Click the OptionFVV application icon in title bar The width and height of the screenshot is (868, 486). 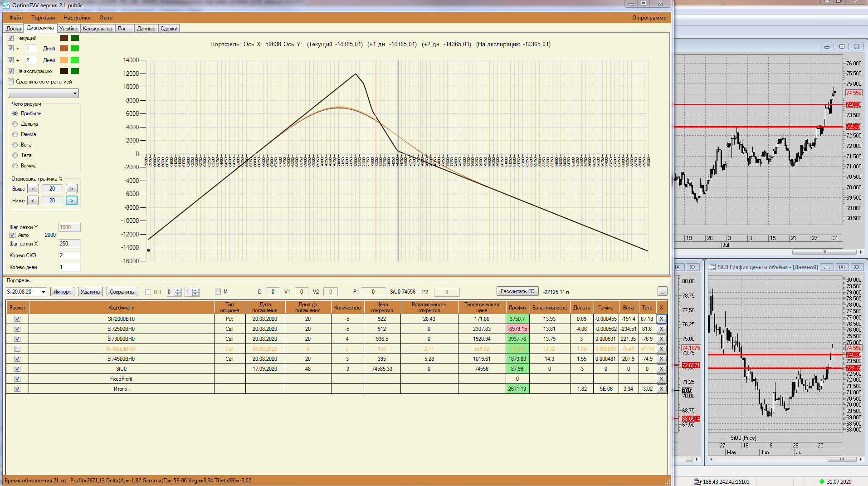click(x=6, y=5)
